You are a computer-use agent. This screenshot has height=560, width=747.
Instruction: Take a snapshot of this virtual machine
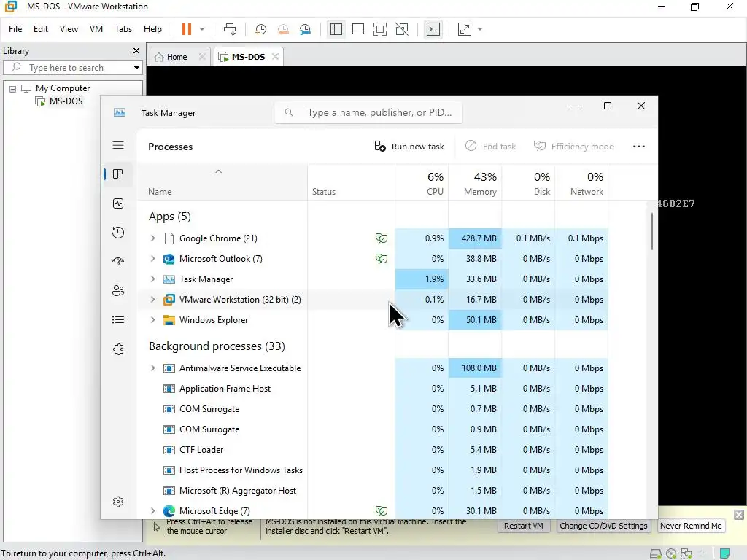(260, 29)
